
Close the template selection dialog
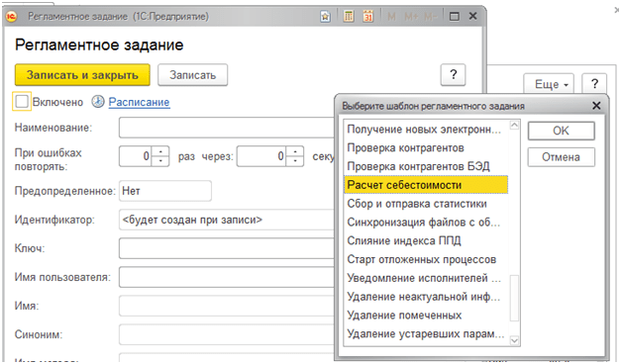click(x=596, y=106)
